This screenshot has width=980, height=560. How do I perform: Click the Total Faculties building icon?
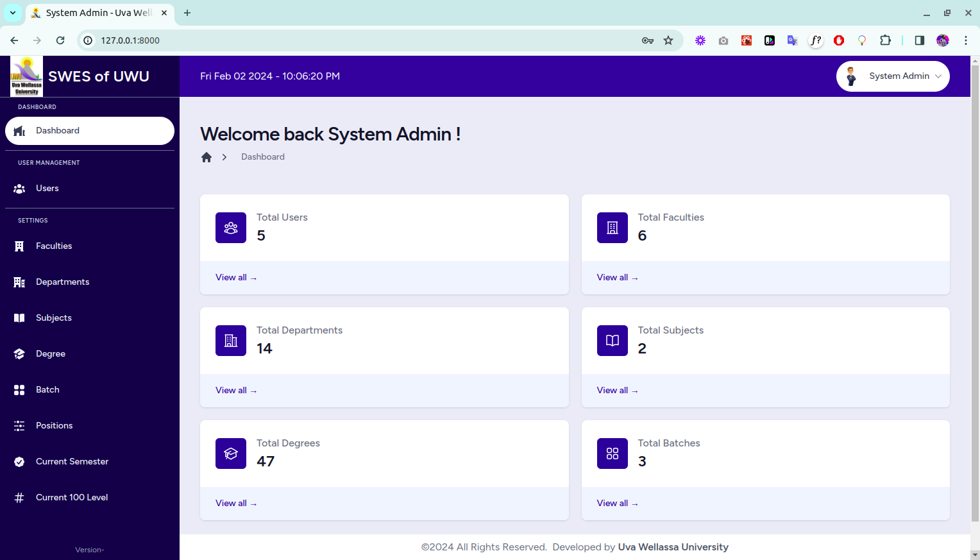point(612,228)
